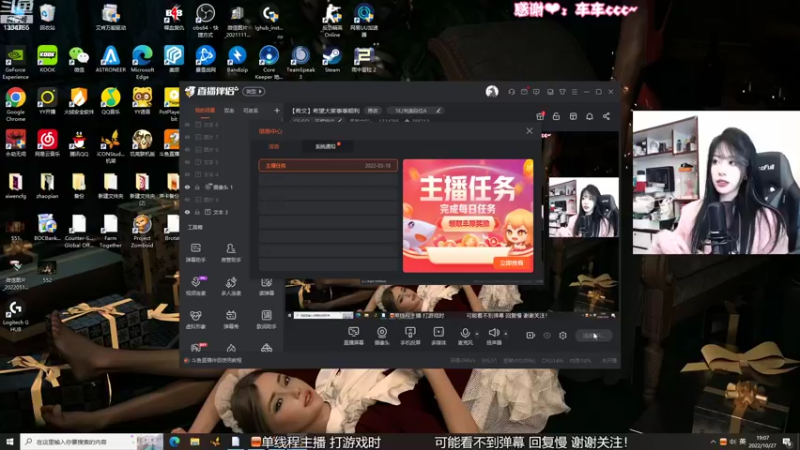The width and height of the screenshot is (800, 450).
Task: Open the notification bell icon
Action: (x=589, y=116)
